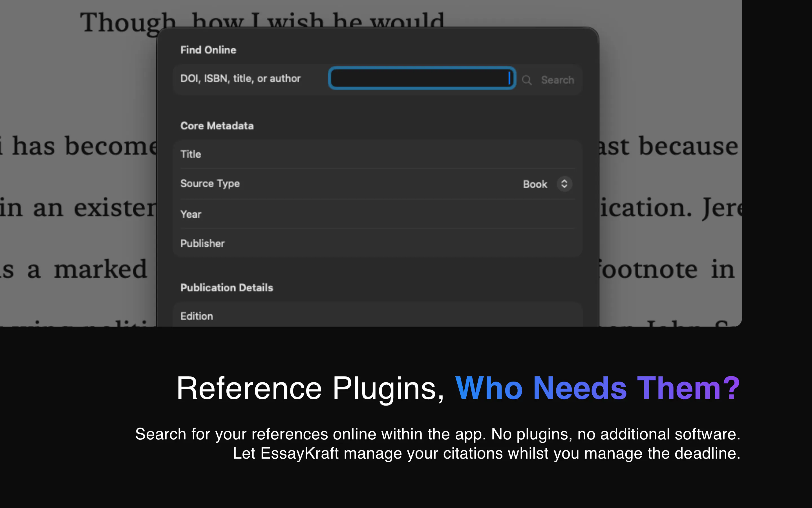Image resolution: width=812 pixels, height=508 pixels.
Task: Click the Publisher field row
Action: pyautogui.click(x=378, y=243)
